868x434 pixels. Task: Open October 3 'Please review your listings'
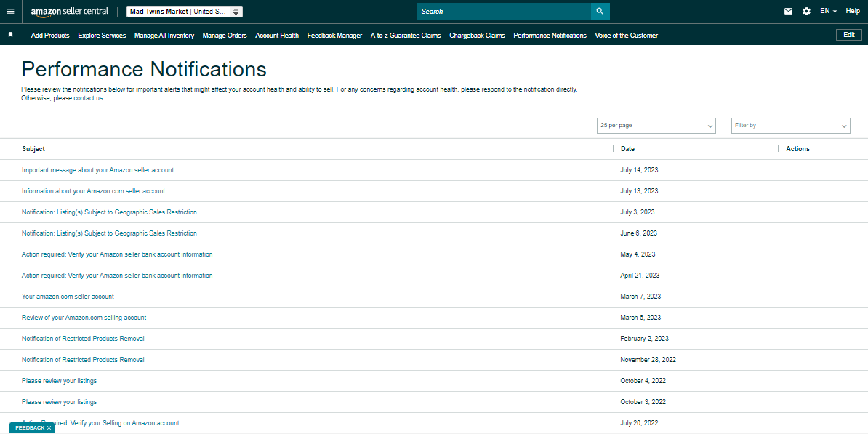59,402
